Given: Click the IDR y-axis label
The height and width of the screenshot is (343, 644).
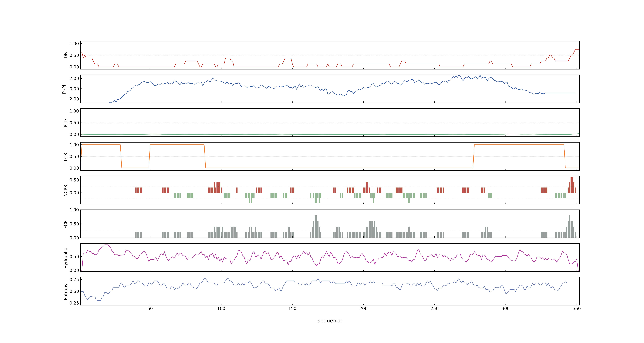Looking at the screenshot, I should [66, 55].
